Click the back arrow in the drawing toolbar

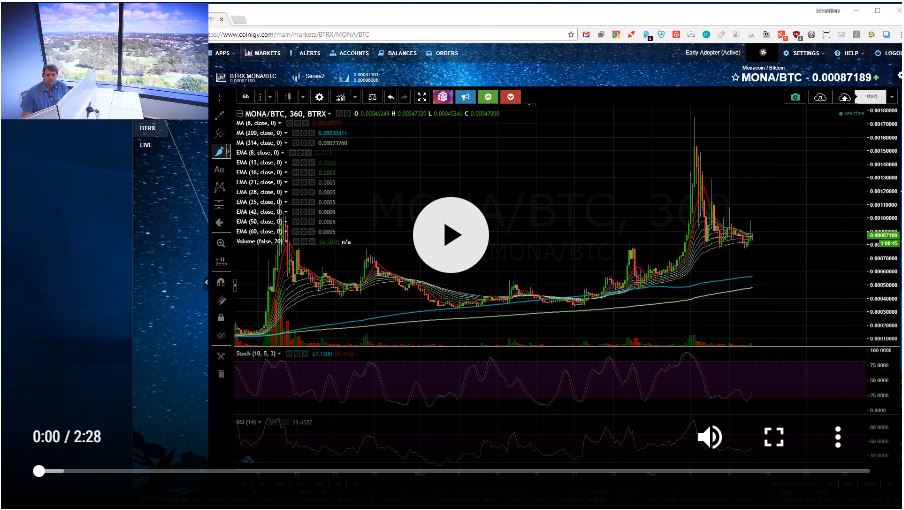[x=219, y=222]
